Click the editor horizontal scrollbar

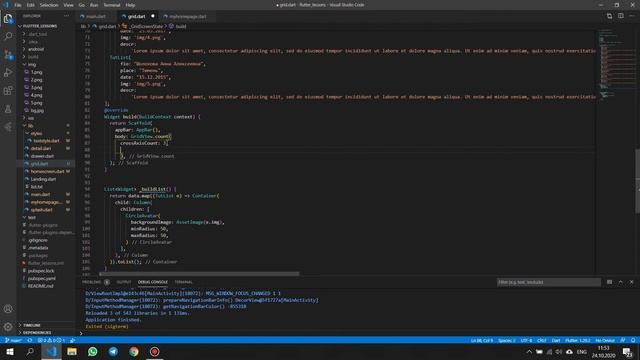coord(199,274)
